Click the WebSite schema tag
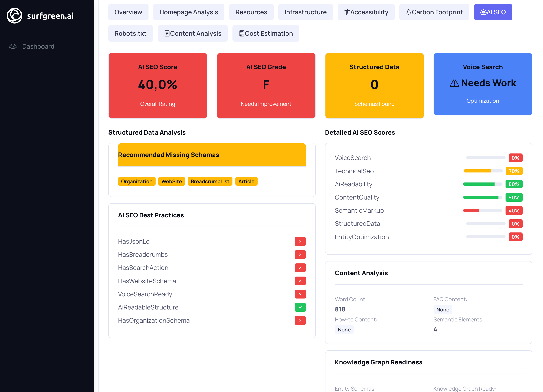 pos(171,181)
